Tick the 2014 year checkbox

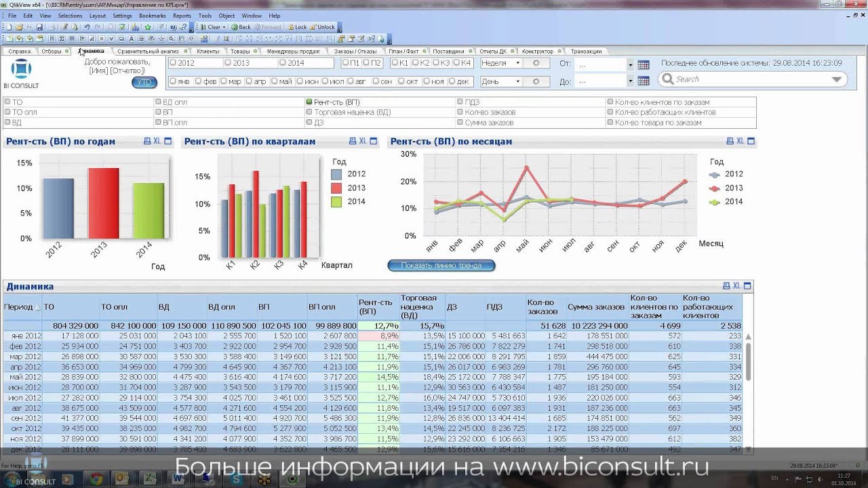(283, 63)
